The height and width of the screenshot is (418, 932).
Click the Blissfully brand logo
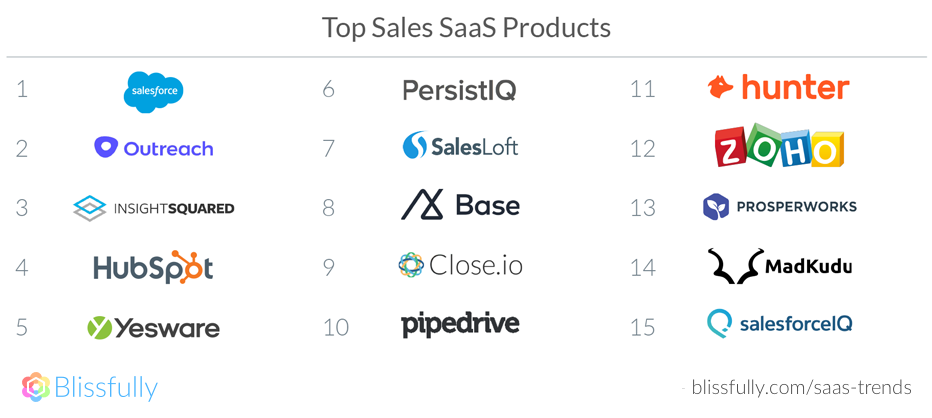(90, 387)
